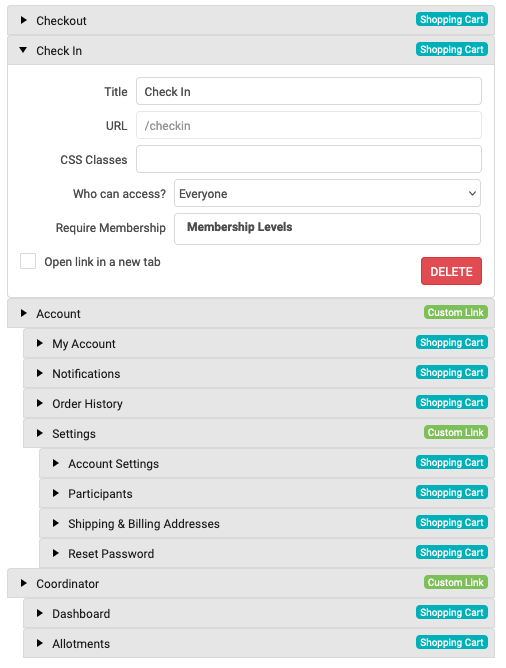Viewport: 506px width, 668px height.
Task: Select the Participants row title
Action: 101,494
